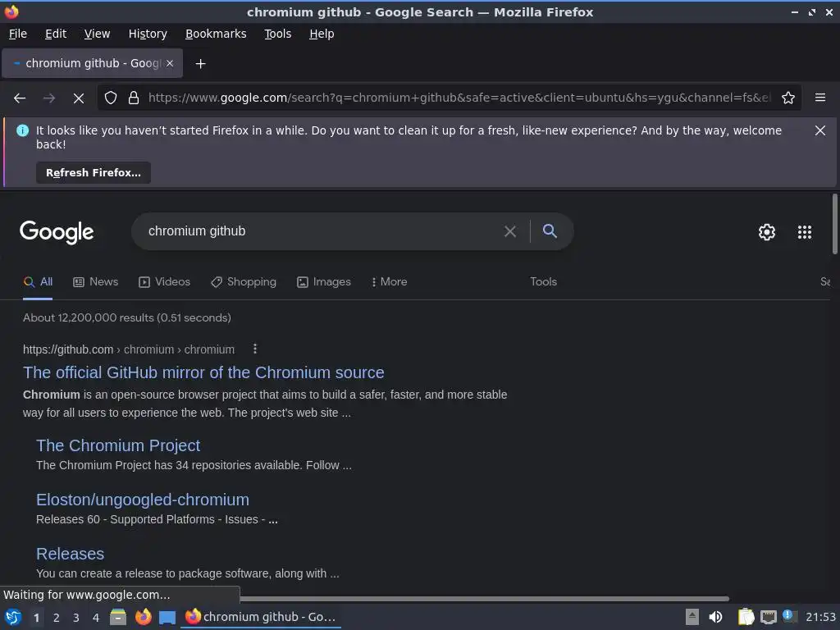Open the network monitor tray icon
The height and width of the screenshot is (630, 840).
[x=768, y=618]
